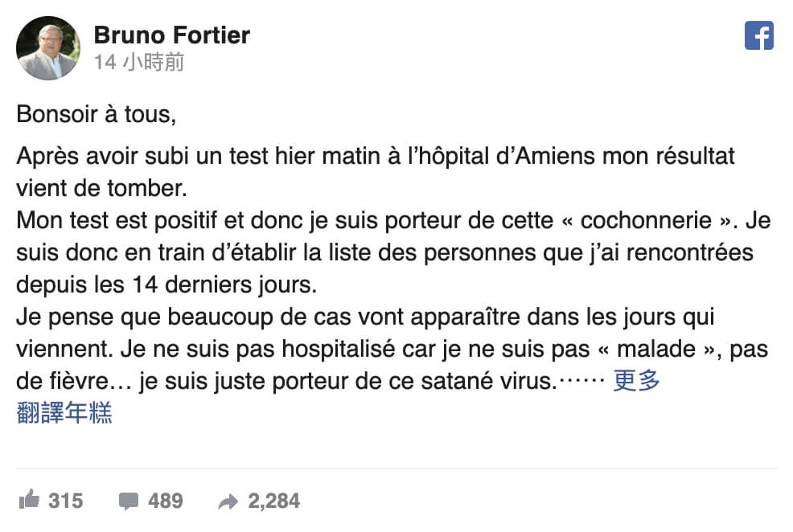The height and width of the screenshot is (532, 793).
Task: Open comments via speech bubble icon
Action: click(x=129, y=501)
